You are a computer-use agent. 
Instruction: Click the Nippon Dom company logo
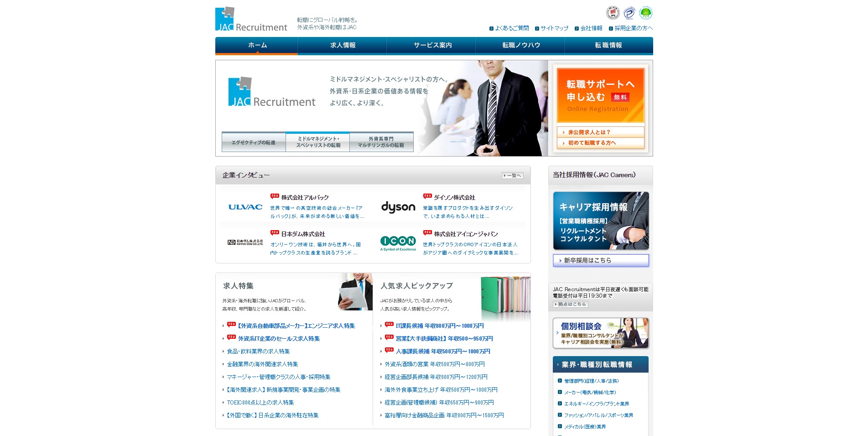(245, 242)
